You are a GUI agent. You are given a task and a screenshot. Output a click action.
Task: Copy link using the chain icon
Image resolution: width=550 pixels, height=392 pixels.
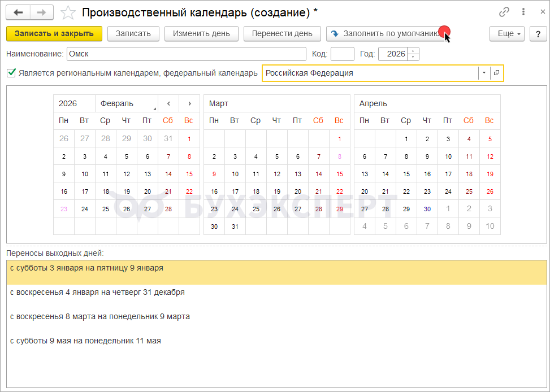coord(504,12)
